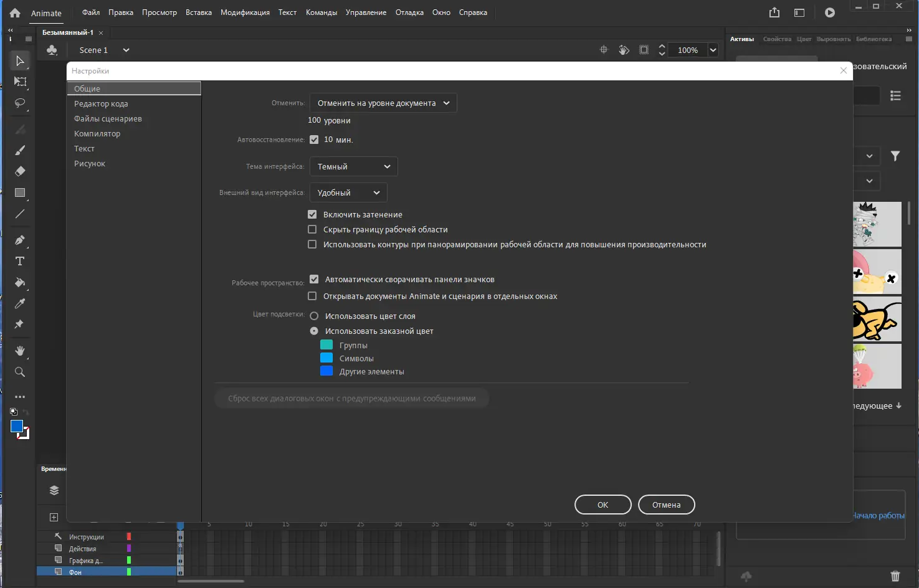This screenshot has height=588, width=919.
Task: Select Редактор кода settings category
Action: click(134, 103)
